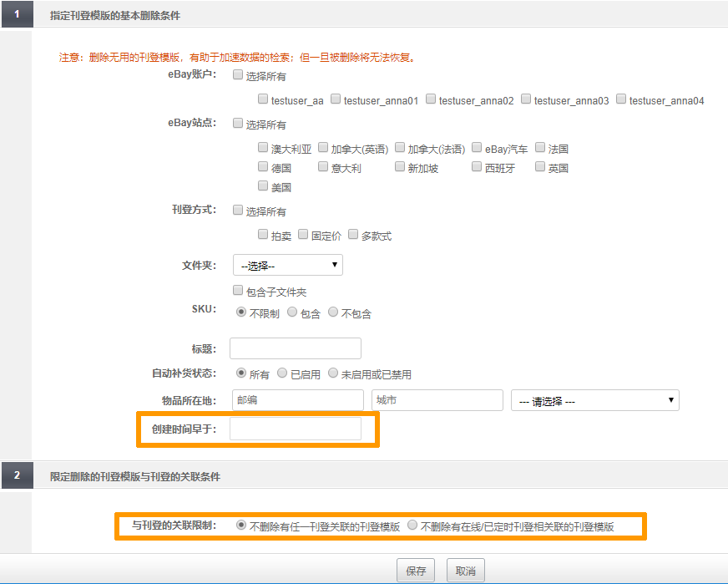Image resolution: width=728 pixels, height=584 pixels.
Task: Open the 文件夹 '--选择--' dropdown
Action: [288, 265]
